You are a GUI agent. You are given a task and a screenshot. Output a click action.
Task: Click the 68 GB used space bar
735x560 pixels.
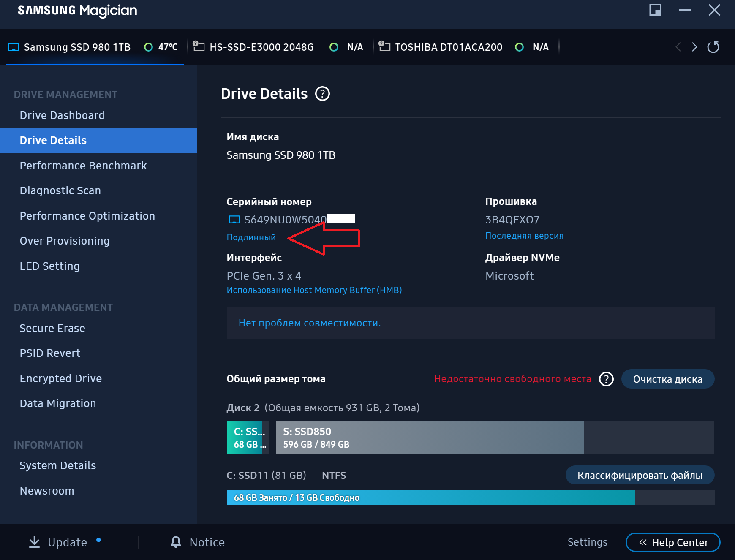pyautogui.click(x=430, y=498)
